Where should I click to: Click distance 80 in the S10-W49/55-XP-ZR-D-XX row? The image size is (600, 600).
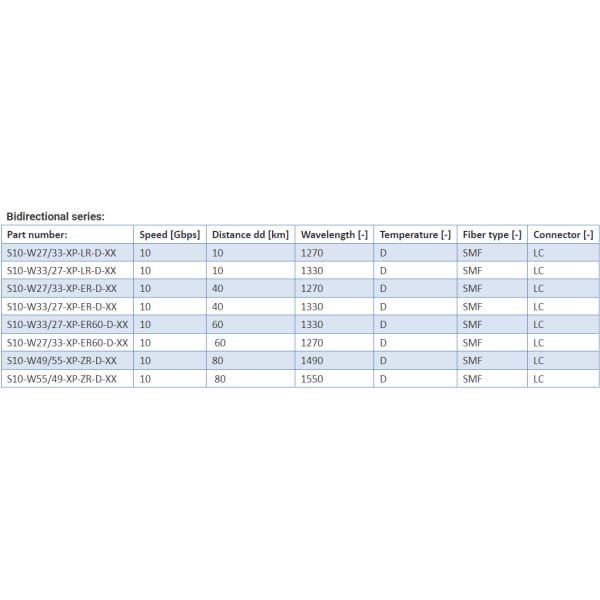click(218, 360)
